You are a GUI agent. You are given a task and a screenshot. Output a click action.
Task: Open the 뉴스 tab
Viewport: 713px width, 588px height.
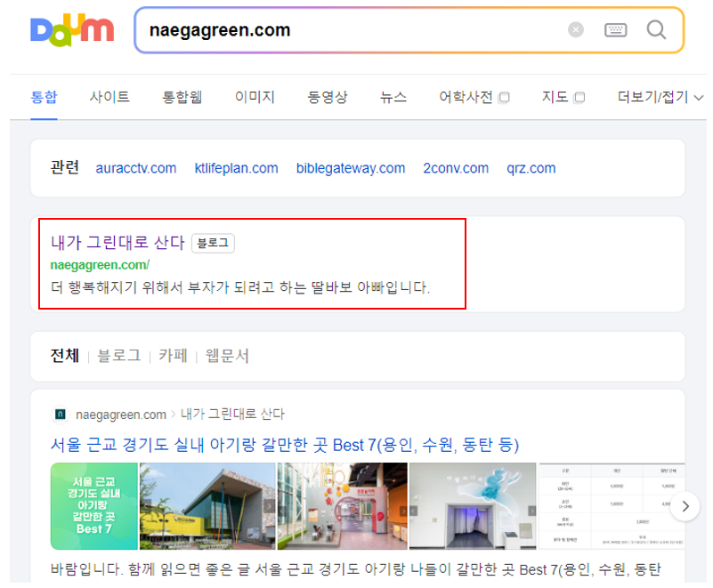393,97
